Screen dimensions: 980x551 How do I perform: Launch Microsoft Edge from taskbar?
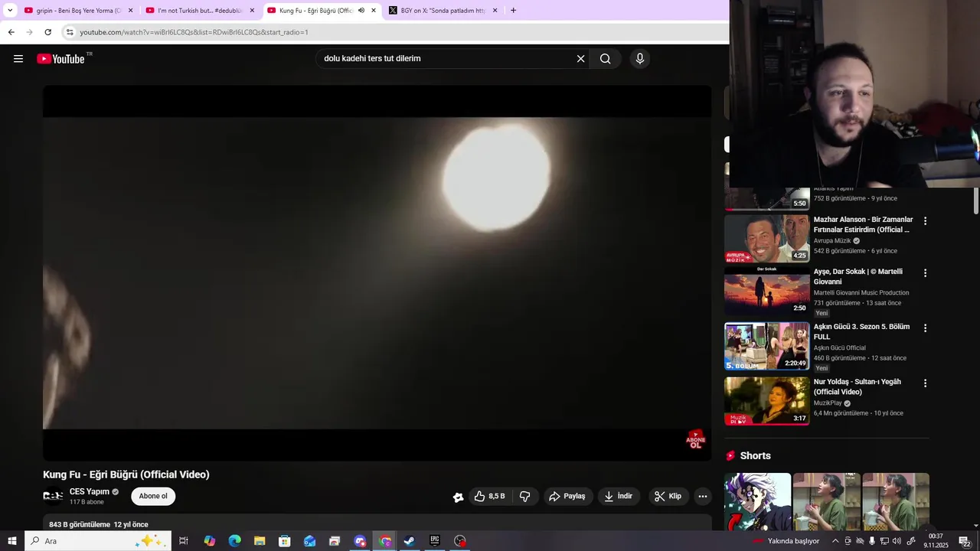point(234,541)
